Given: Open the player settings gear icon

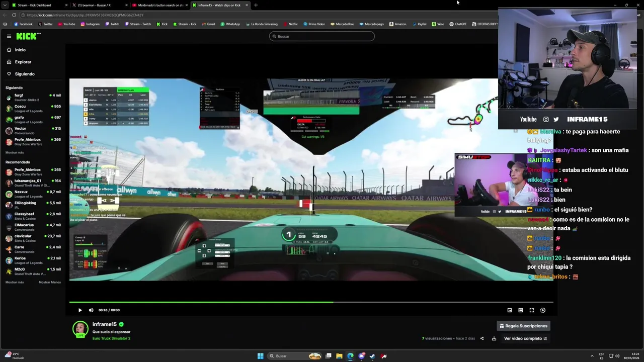Looking at the screenshot, I should click(543, 310).
